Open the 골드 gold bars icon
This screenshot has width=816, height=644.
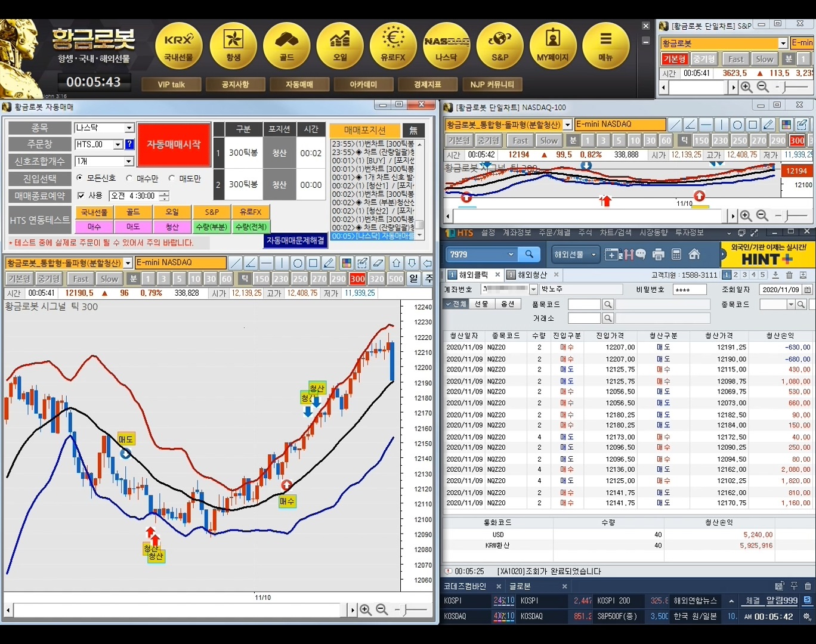point(287,47)
